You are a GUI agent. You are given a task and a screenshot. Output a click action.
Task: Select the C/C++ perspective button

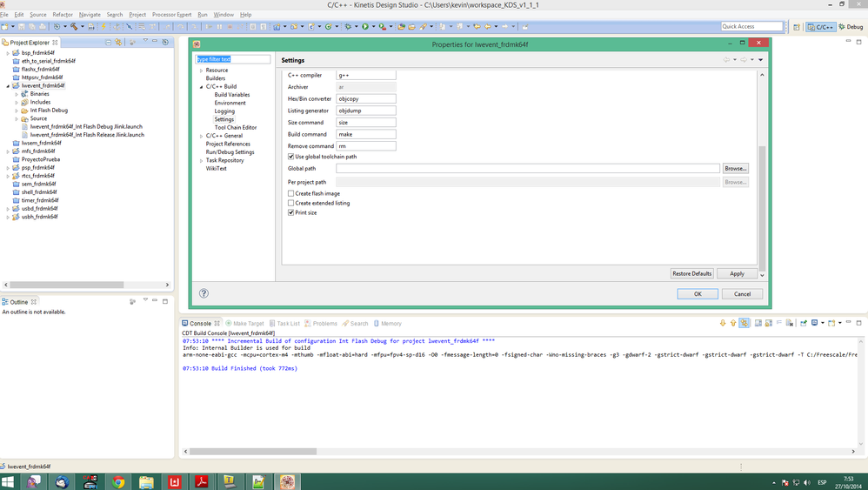(x=820, y=27)
